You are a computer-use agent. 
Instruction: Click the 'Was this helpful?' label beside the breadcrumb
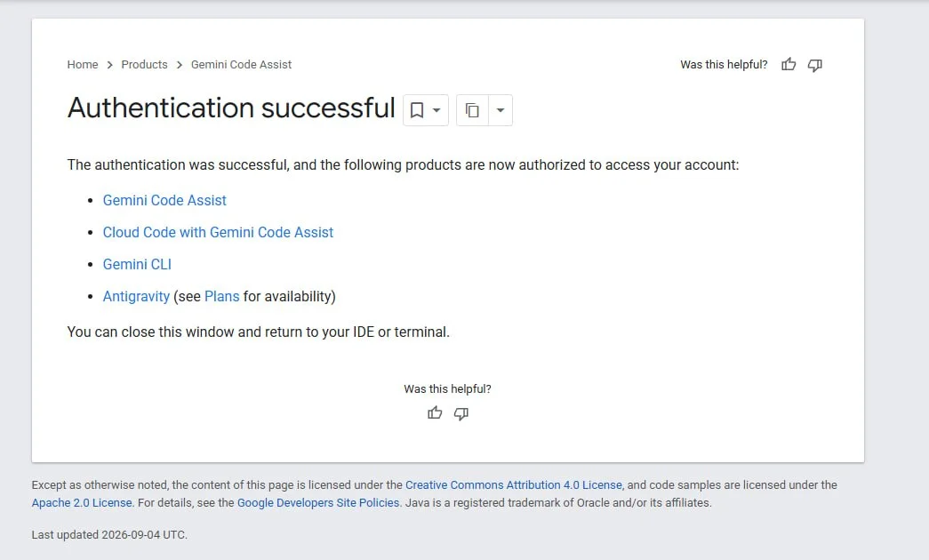coord(724,65)
